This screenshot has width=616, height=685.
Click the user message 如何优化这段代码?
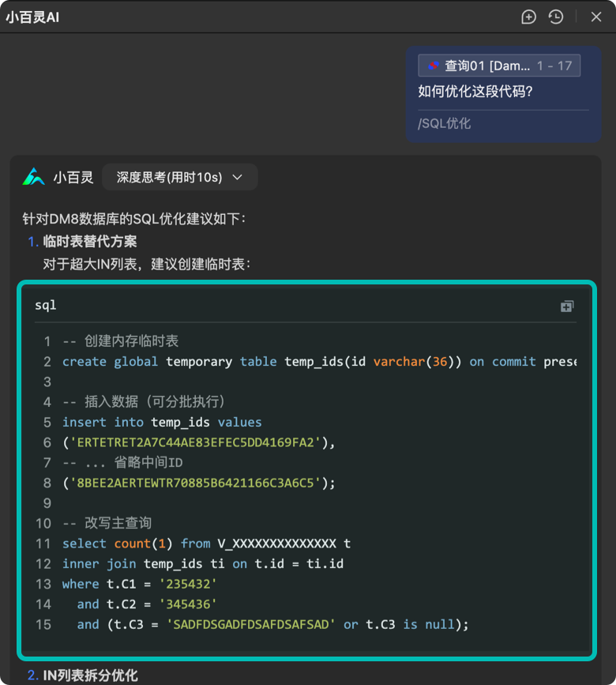pos(475,92)
